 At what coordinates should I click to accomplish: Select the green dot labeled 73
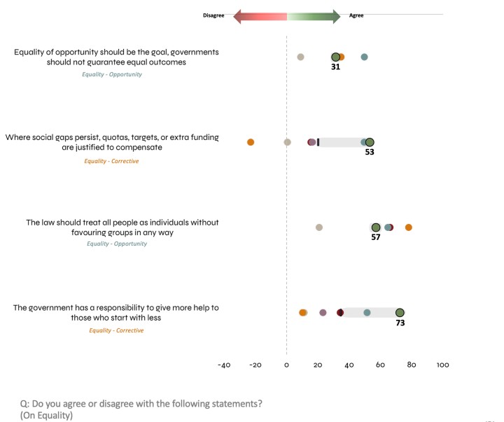point(400,313)
